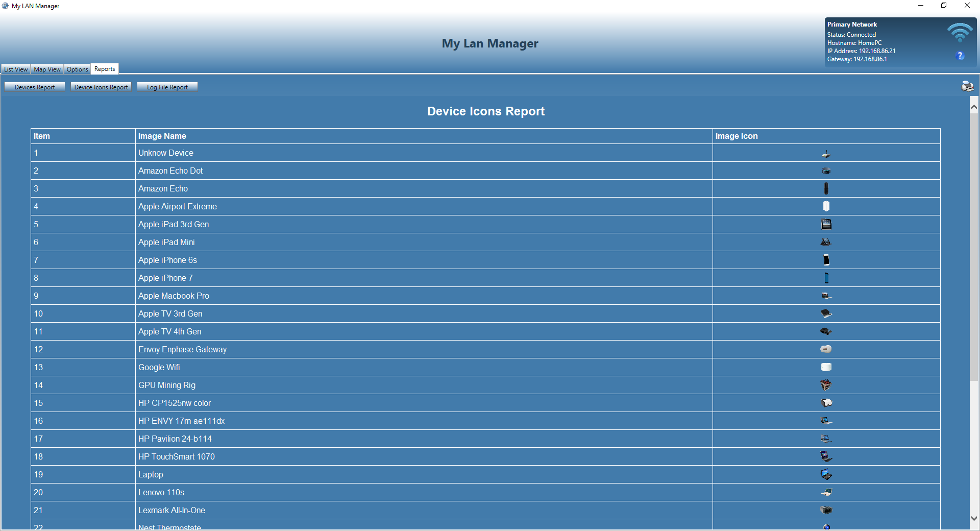Click the Apple iPhone 6s image icon
This screenshot has width=980, height=531.
(x=826, y=260)
